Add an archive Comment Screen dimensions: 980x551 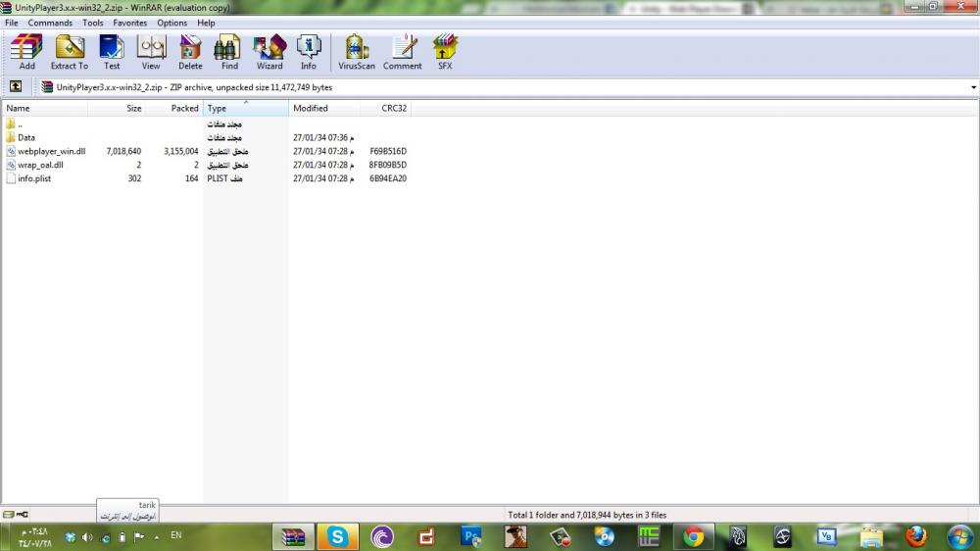click(403, 52)
